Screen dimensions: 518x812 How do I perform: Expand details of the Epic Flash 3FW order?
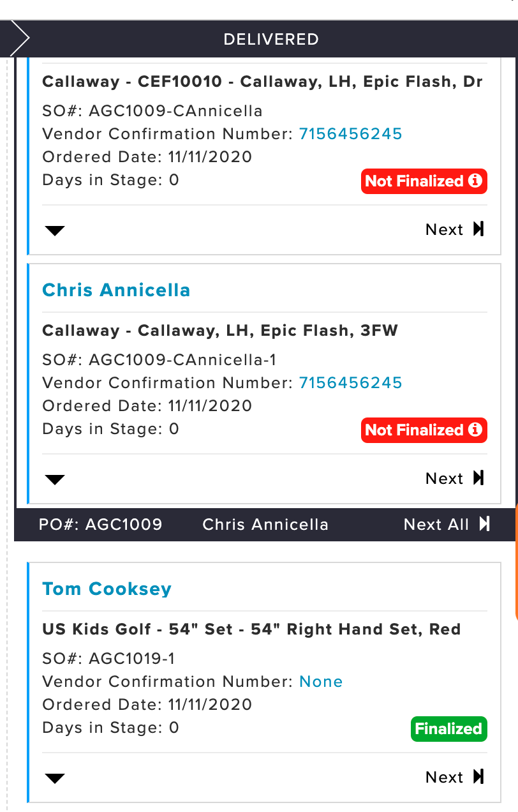pos(56,479)
